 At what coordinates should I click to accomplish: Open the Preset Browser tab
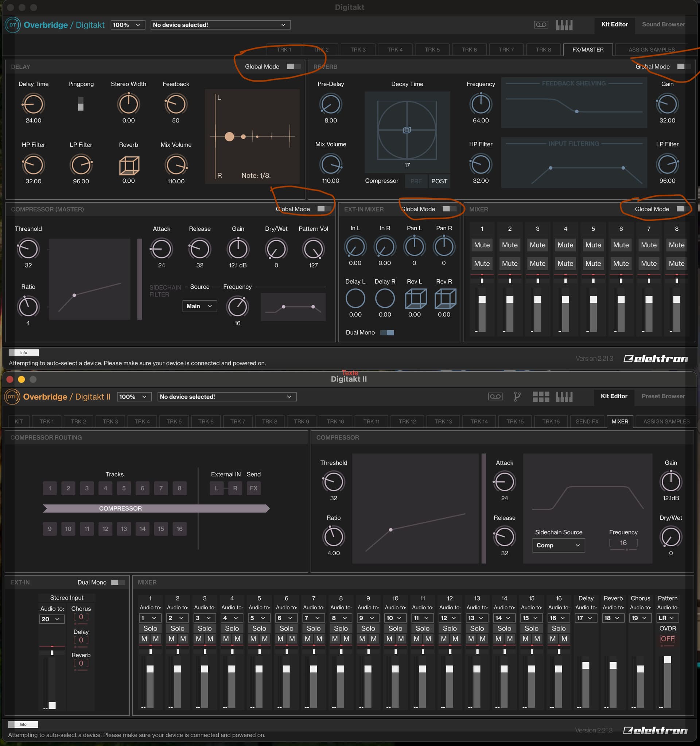(663, 396)
